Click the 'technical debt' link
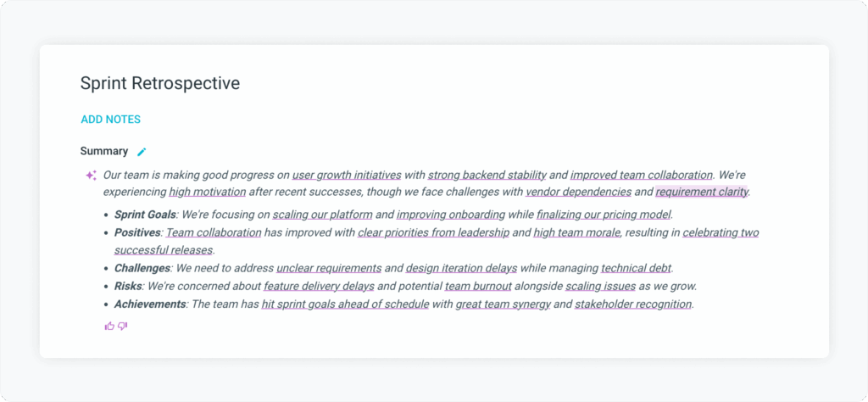Screen dimensions: 868x402 pos(637,268)
